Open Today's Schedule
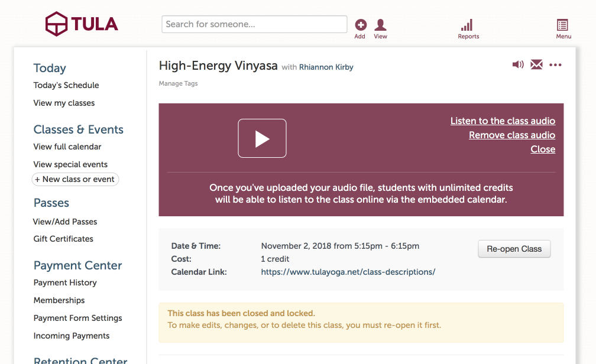The width and height of the screenshot is (596, 364). pyautogui.click(x=66, y=85)
